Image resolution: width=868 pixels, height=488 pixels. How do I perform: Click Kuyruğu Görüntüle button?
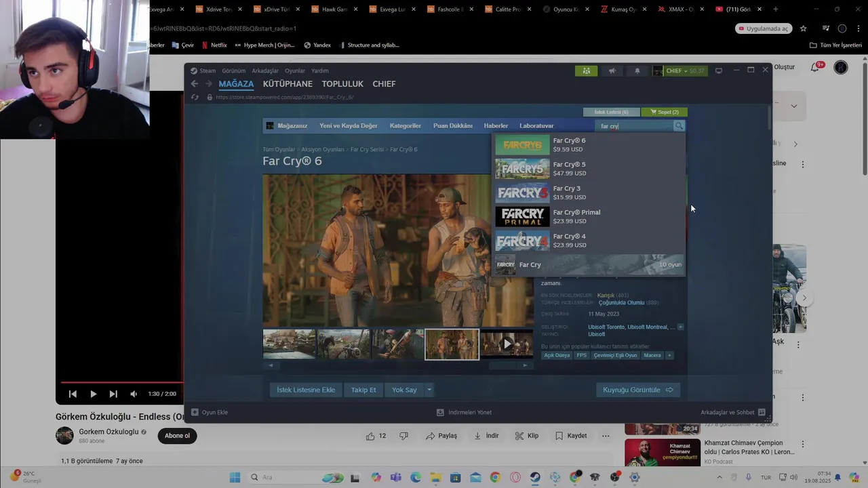[638, 390]
